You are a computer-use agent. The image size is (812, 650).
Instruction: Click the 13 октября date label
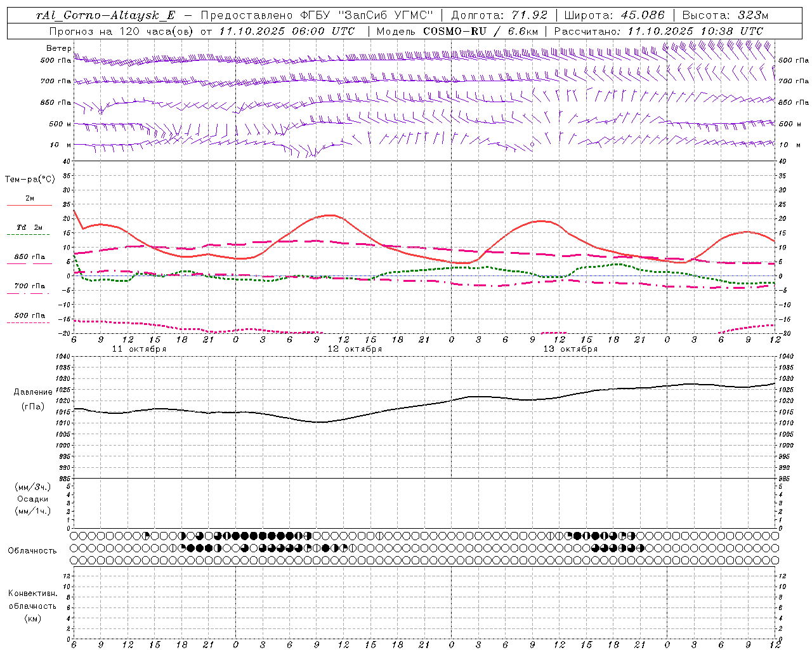(570, 349)
